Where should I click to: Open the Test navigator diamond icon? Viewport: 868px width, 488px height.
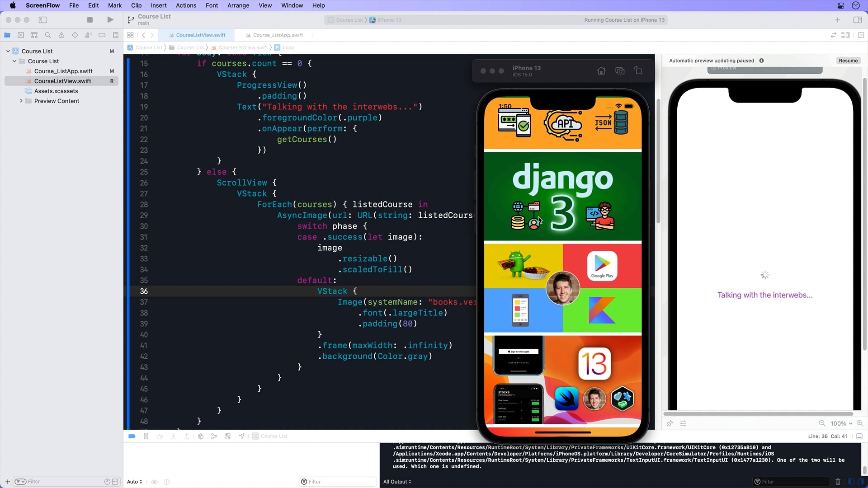click(x=75, y=35)
